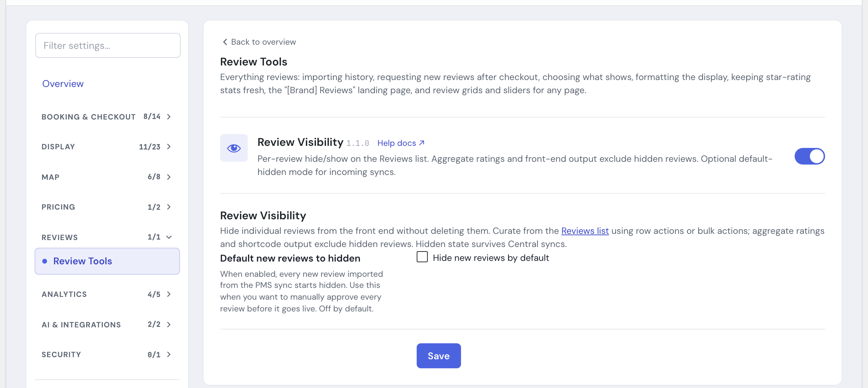
Task: Open the ANALYTICS category label
Action: pyautogui.click(x=64, y=294)
